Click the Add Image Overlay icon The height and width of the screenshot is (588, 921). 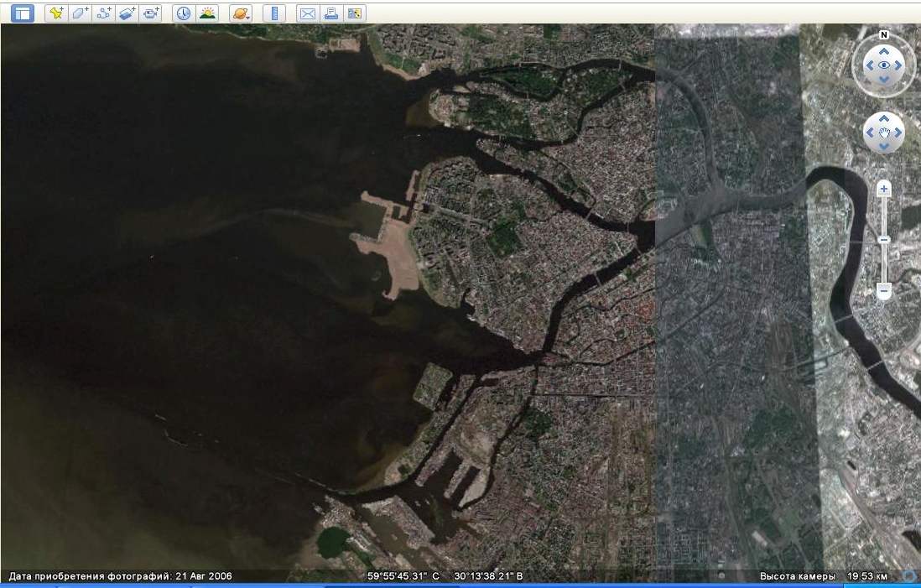coord(127,13)
